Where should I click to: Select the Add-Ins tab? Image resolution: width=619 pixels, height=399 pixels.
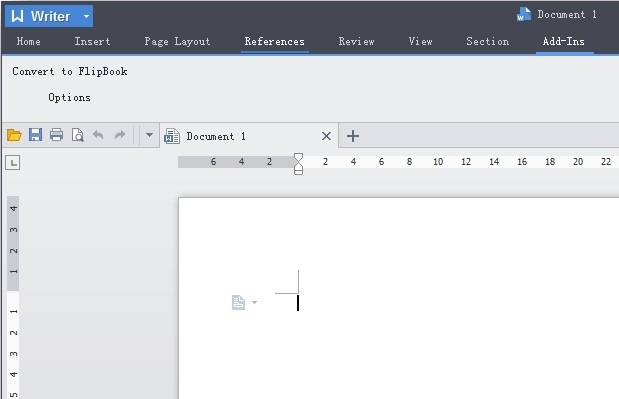563,41
